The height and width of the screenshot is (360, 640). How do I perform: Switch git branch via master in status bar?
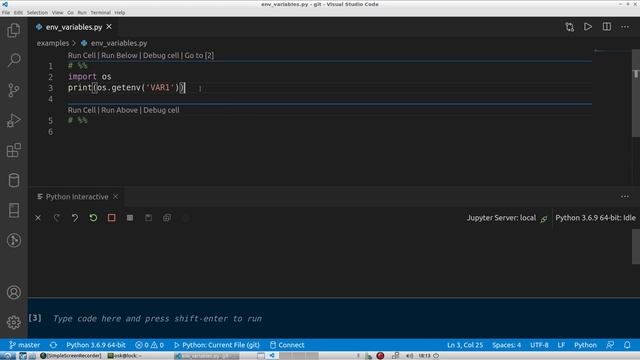point(24,345)
